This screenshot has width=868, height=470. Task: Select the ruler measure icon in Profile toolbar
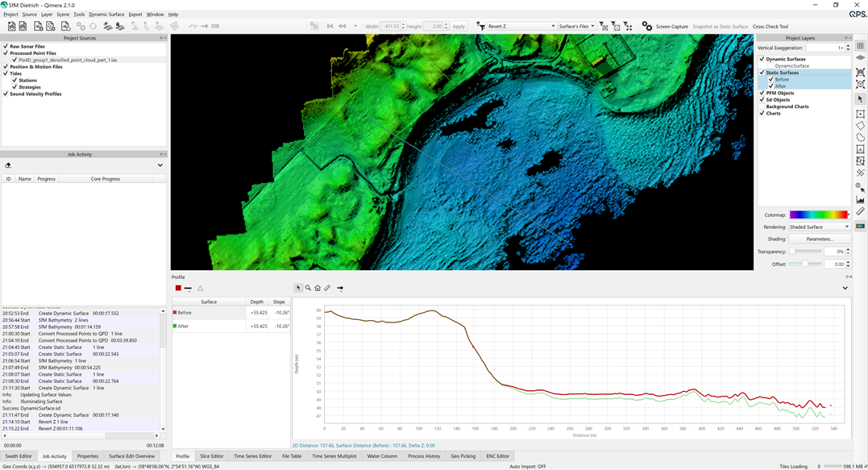pos(327,288)
